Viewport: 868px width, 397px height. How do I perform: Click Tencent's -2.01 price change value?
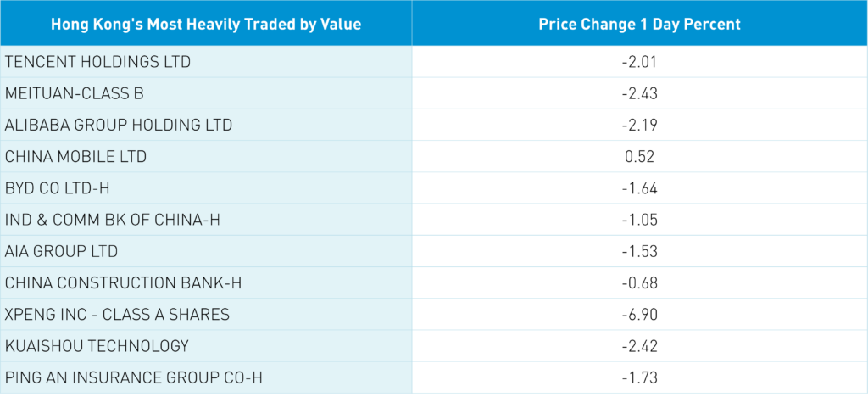point(639,62)
